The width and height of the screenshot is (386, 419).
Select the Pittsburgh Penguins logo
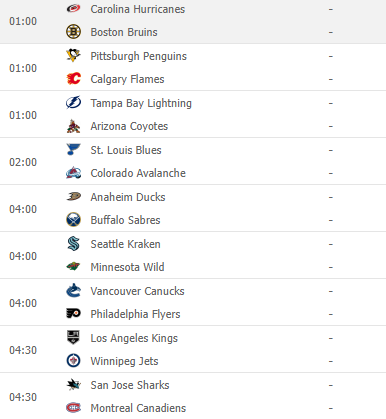pyautogui.click(x=73, y=55)
